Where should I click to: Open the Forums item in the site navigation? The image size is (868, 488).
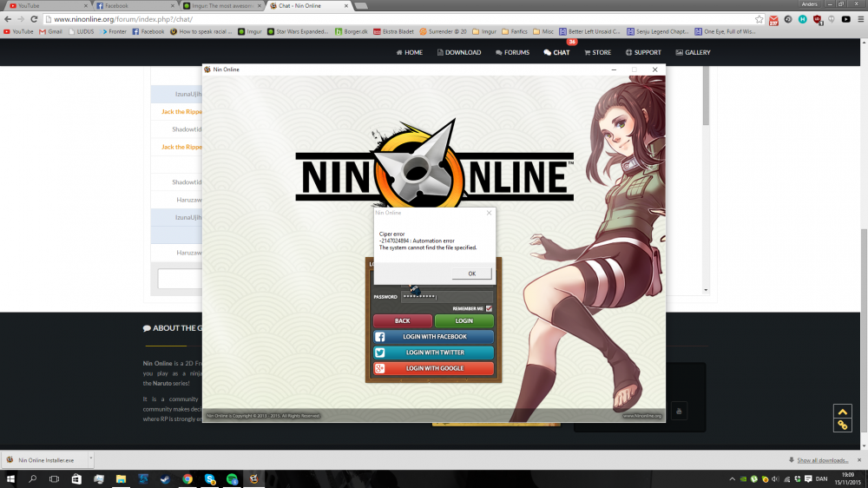(512, 52)
